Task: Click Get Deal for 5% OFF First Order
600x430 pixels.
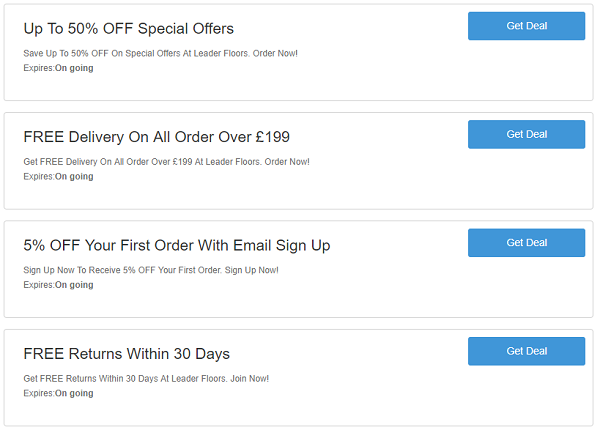Action: pos(526,243)
